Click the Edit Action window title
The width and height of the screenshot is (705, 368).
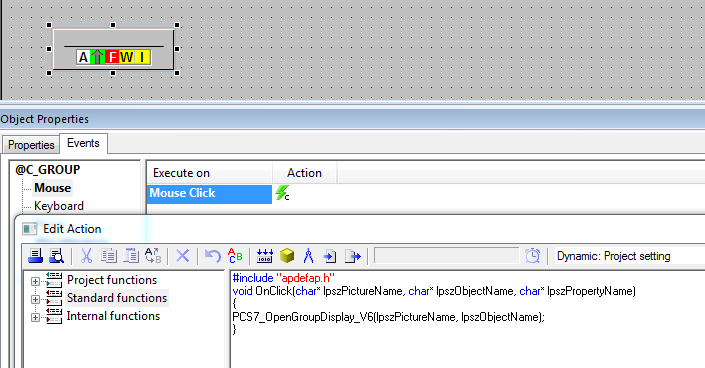72,229
